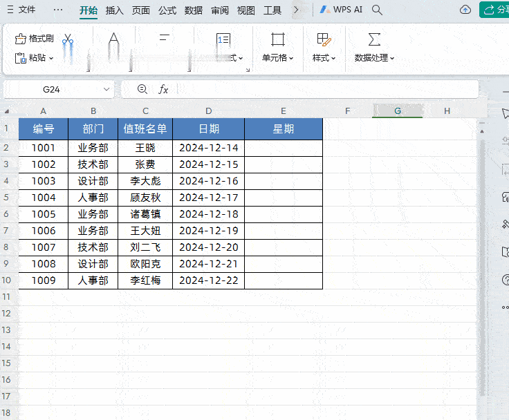This screenshot has width=509, height=420.
Task: Select cell with date 2024-12-14
Action: coord(208,149)
